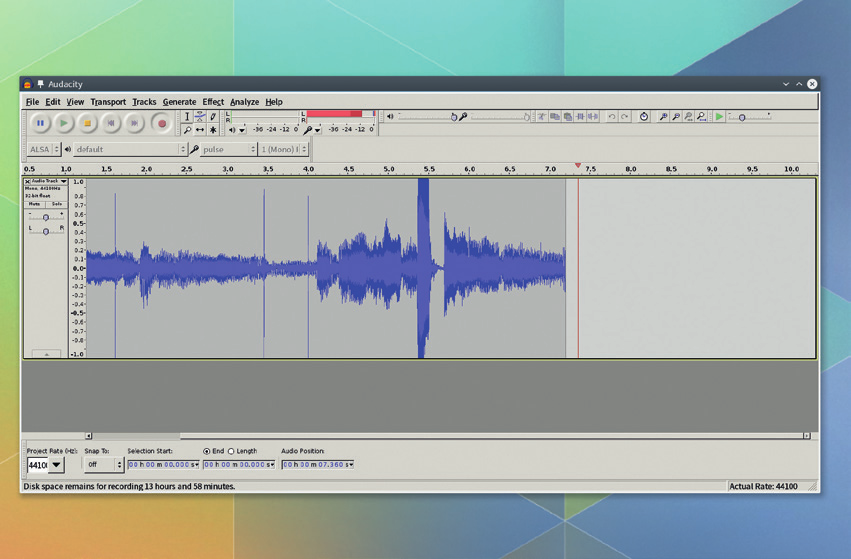Open the Project Rate dropdown
Image resolution: width=851 pixels, height=559 pixels.
point(56,465)
